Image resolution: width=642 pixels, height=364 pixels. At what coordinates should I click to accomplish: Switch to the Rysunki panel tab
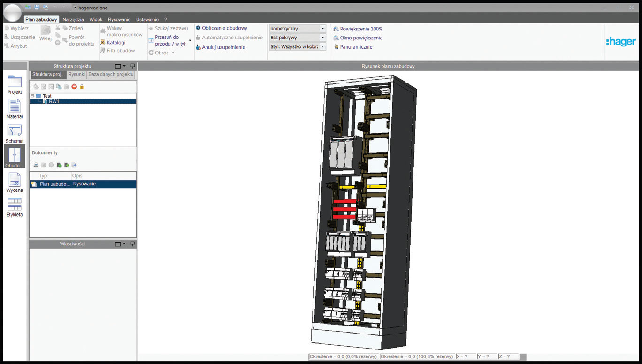click(76, 74)
